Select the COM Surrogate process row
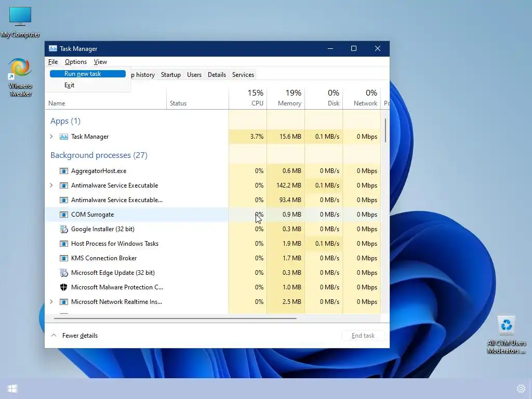The image size is (532, 399). tap(212, 215)
